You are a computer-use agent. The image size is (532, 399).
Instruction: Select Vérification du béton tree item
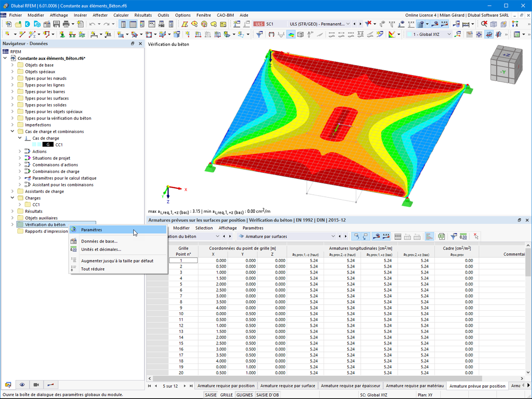pyautogui.click(x=45, y=225)
